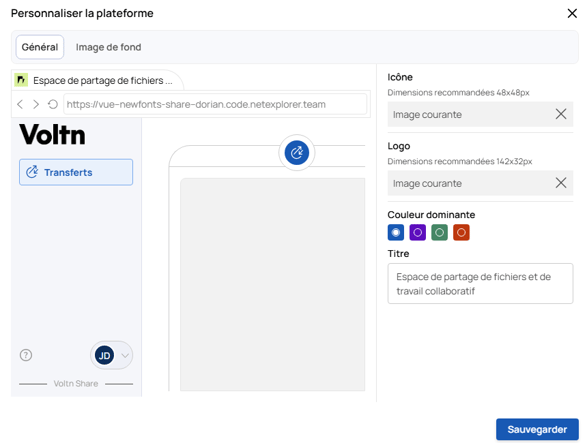Click the help question mark icon
This screenshot has height=443, width=587.
point(26,355)
